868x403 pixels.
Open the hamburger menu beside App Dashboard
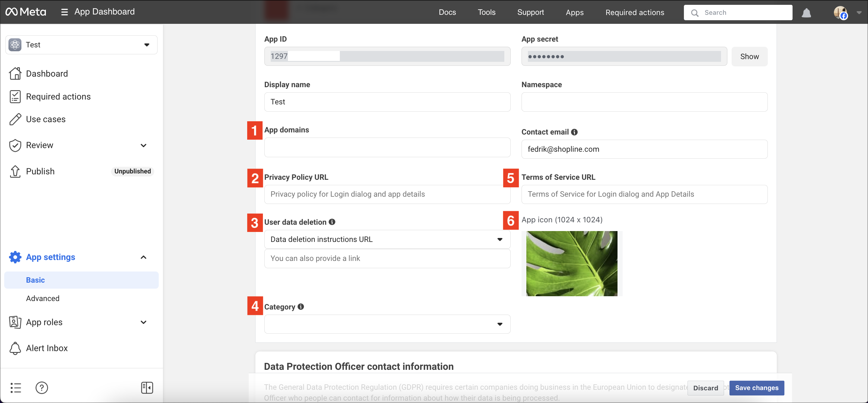point(64,12)
